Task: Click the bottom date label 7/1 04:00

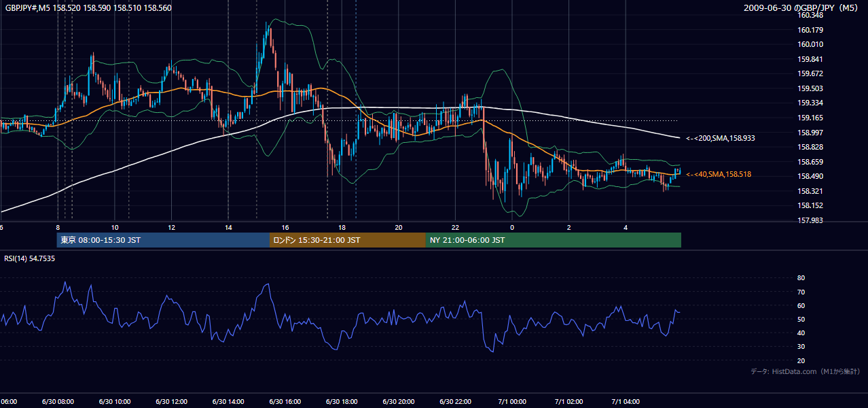Action: click(x=626, y=401)
